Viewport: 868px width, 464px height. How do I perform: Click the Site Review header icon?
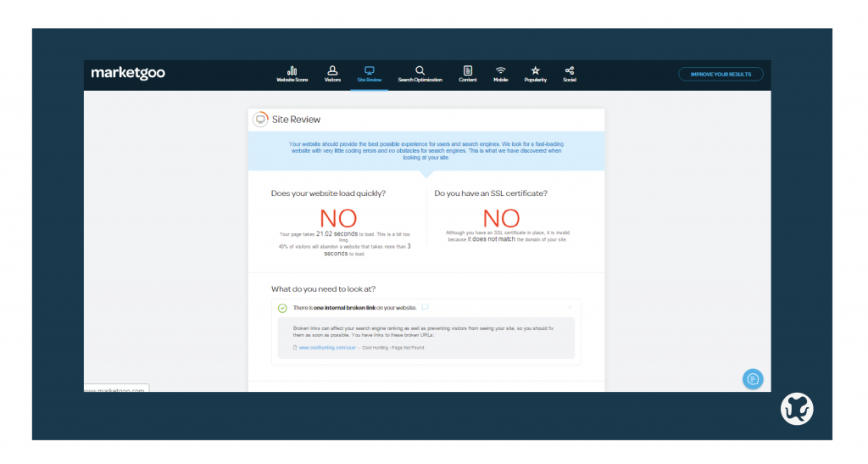(260, 120)
